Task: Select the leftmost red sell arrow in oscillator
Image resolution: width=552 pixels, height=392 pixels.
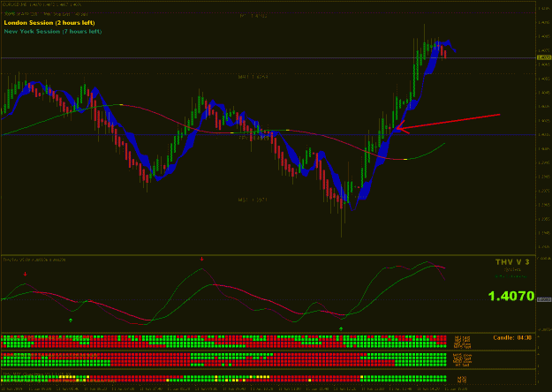Action: click(25, 274)
